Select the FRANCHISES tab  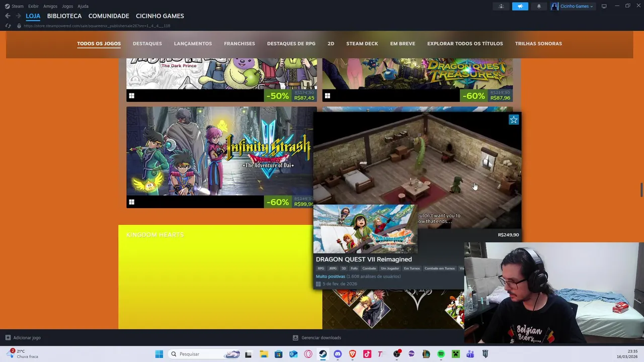[239, 44]
